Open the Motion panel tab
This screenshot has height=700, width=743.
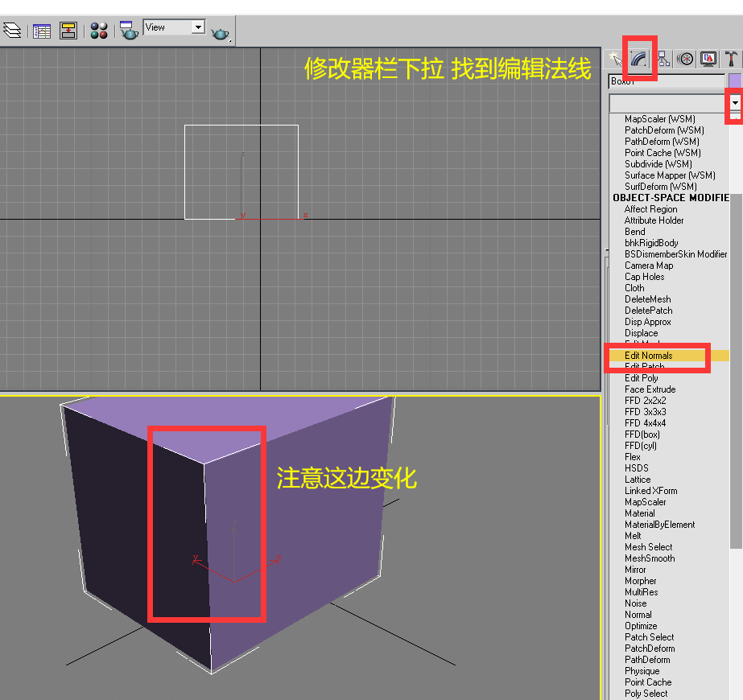coord(686,59)
